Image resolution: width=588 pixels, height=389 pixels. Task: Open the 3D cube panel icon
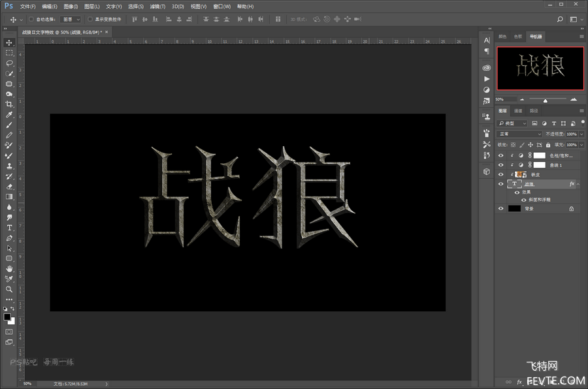487,172
